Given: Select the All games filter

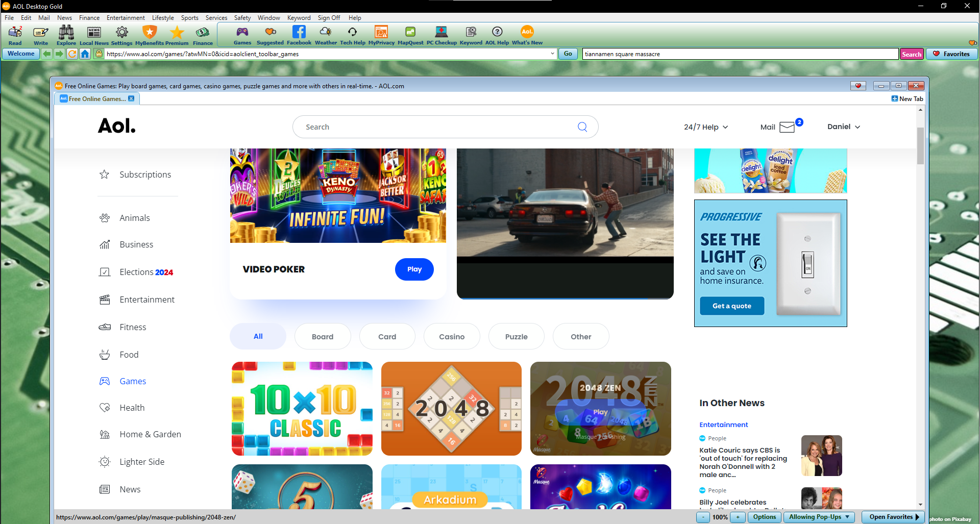Looking at the screenshot, I should 258,336.
